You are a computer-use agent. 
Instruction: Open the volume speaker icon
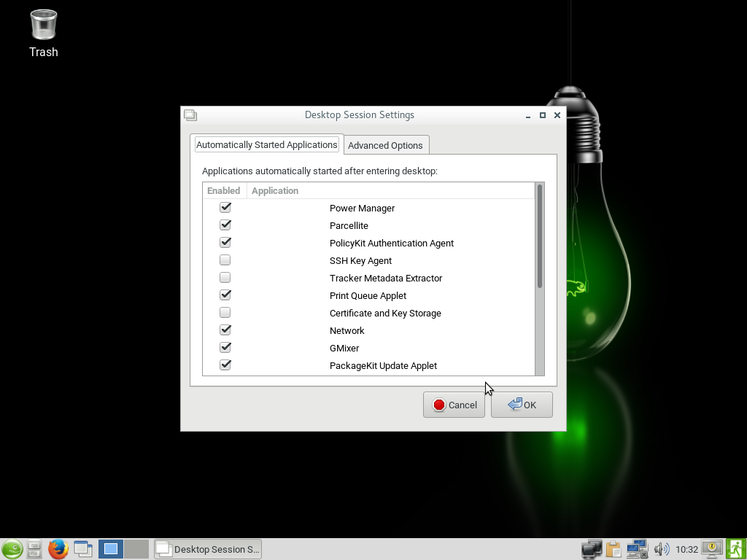tap(661, 549)
